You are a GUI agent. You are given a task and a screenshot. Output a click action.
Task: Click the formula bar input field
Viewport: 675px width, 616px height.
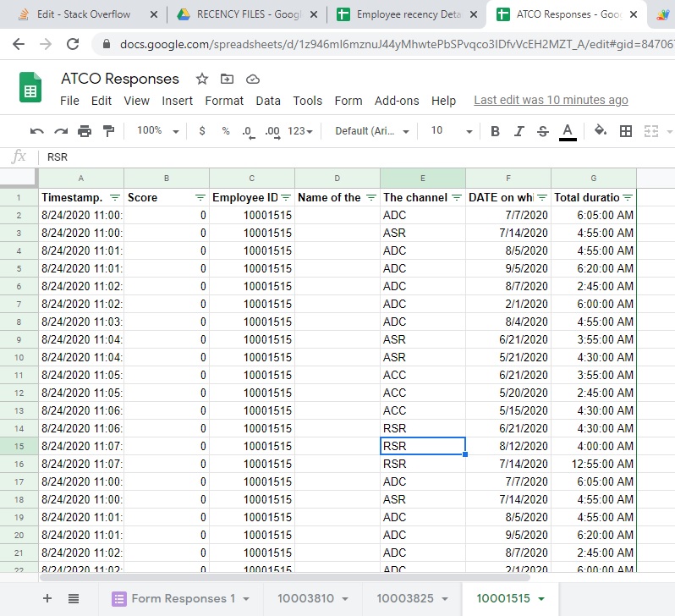point(338,157)
